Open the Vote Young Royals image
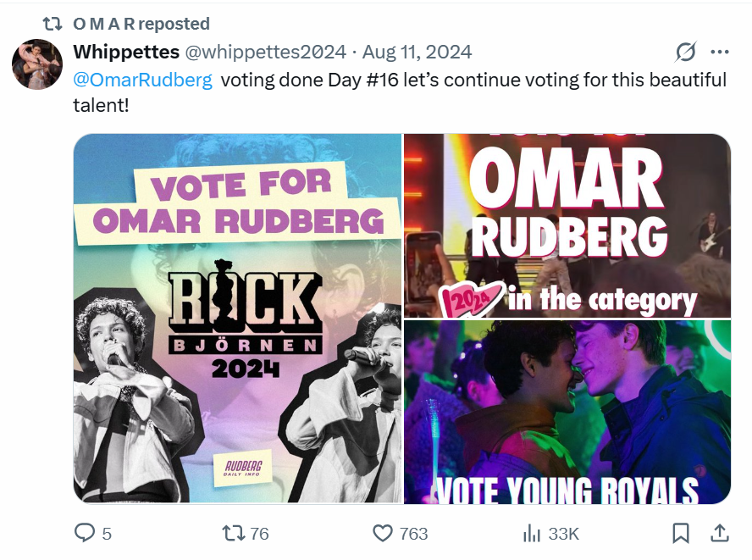This screenshot has height=560, width=752. click(567, 412)
